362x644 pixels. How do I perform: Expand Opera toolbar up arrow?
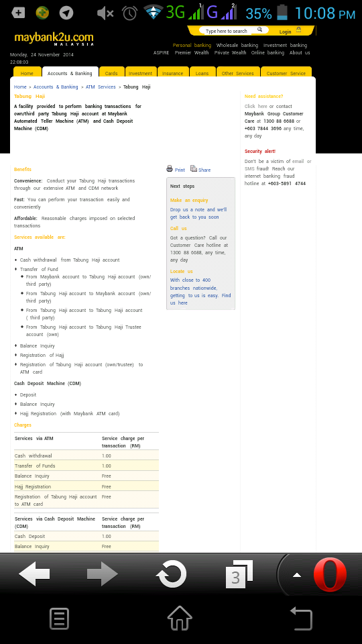297,575
